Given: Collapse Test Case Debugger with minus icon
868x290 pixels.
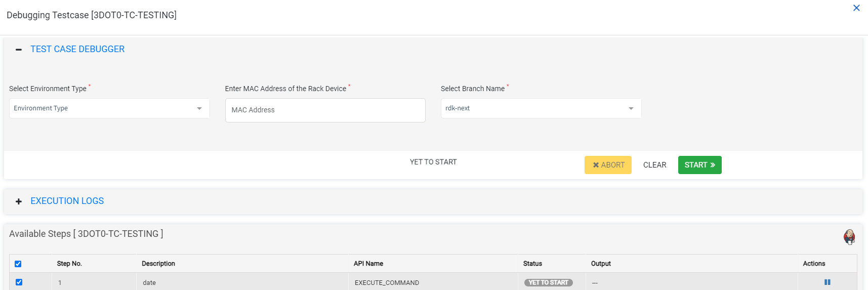Looking at the screenshot, I should [19, 50].
